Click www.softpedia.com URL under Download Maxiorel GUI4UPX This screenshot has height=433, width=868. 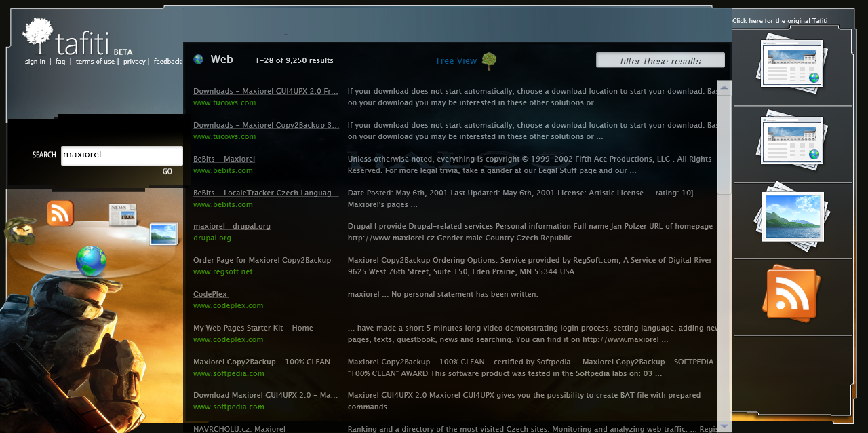click(x=229, y=407)
